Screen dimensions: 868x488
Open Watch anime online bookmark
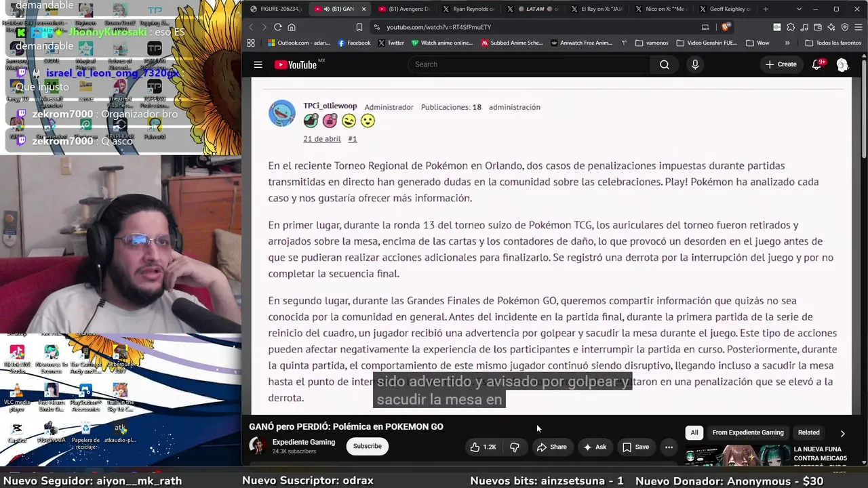click(x=442, y=43)
